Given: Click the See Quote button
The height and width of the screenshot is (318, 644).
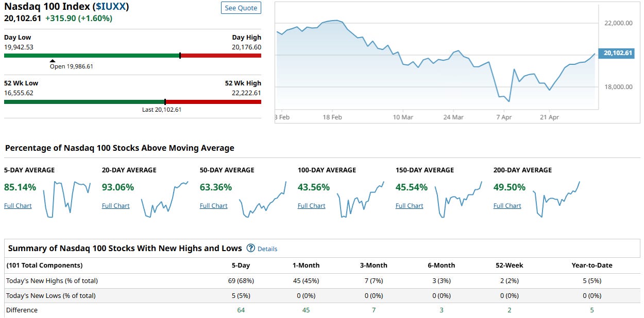Looking at the screenshot, I should tap(241, 8).
